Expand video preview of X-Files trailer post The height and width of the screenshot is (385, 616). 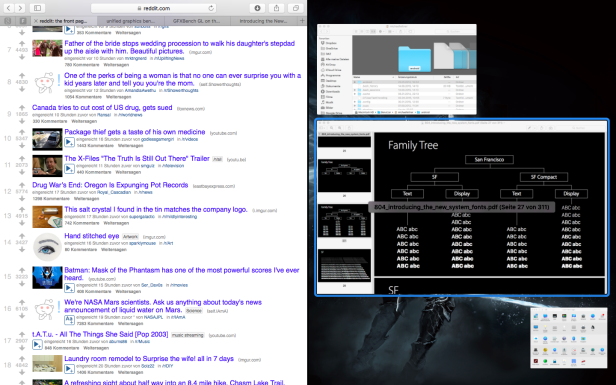pyautogui.click(x=69, y=169)
